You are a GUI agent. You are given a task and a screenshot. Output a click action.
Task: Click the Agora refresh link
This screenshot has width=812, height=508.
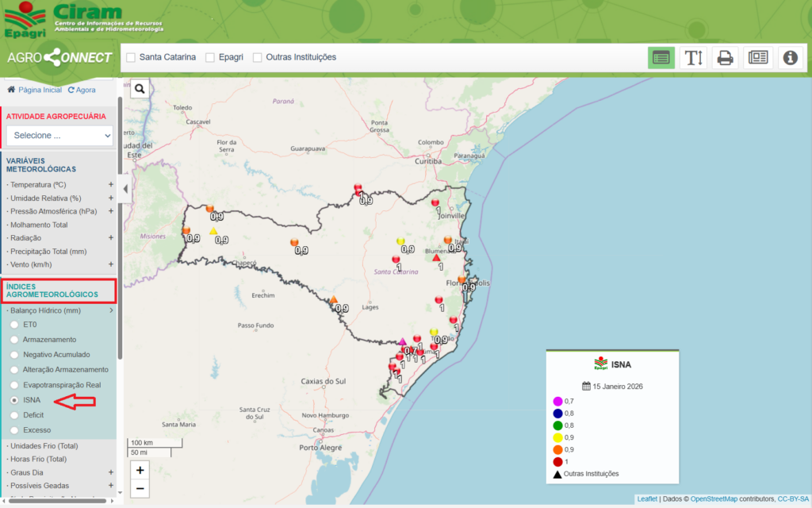(x=82, y=90)
